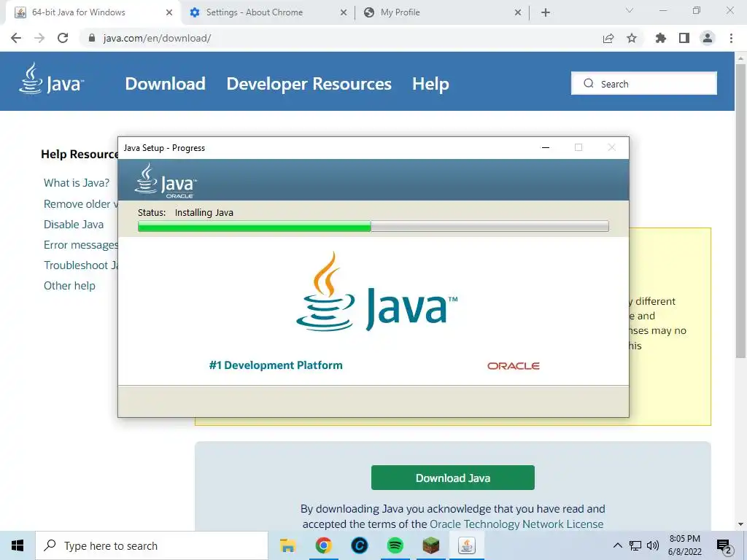The image size is (747, 560).
Task: Click the Java logo in site header
Action: (x=52, y=79)
